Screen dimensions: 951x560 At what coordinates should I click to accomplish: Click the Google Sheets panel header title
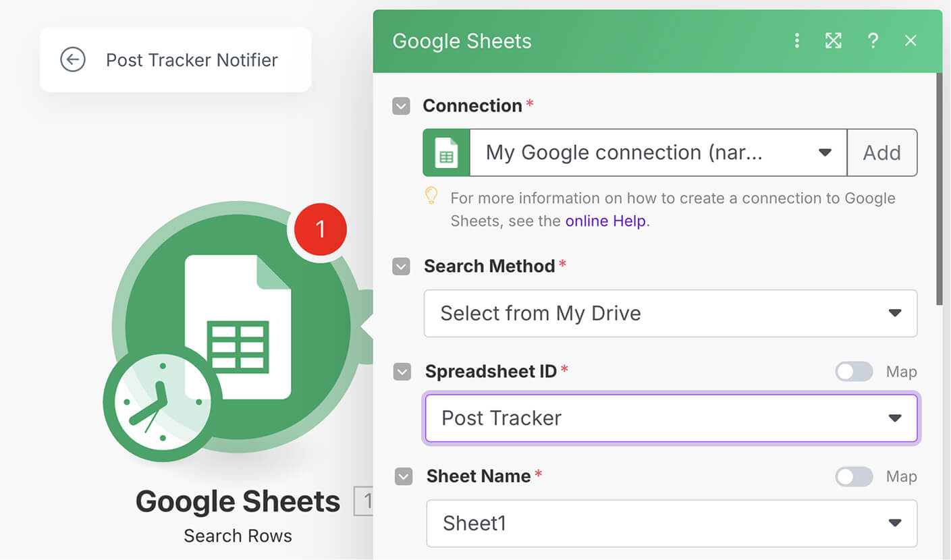click(x=462, y=41)
